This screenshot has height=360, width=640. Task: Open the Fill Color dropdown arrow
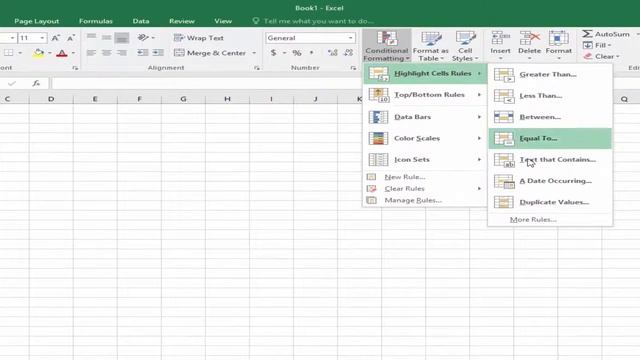click(x=49, y=53)
